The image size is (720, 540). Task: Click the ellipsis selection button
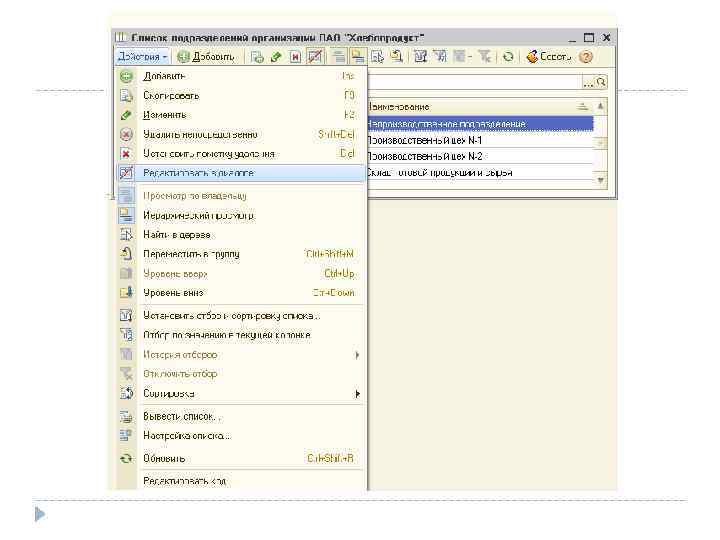[588, 83]
